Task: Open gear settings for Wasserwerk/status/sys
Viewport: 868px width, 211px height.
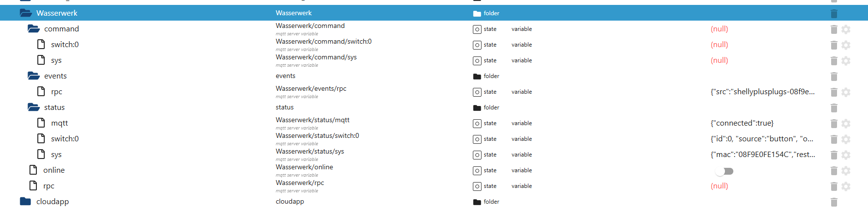Action: [x=846, y=155]
